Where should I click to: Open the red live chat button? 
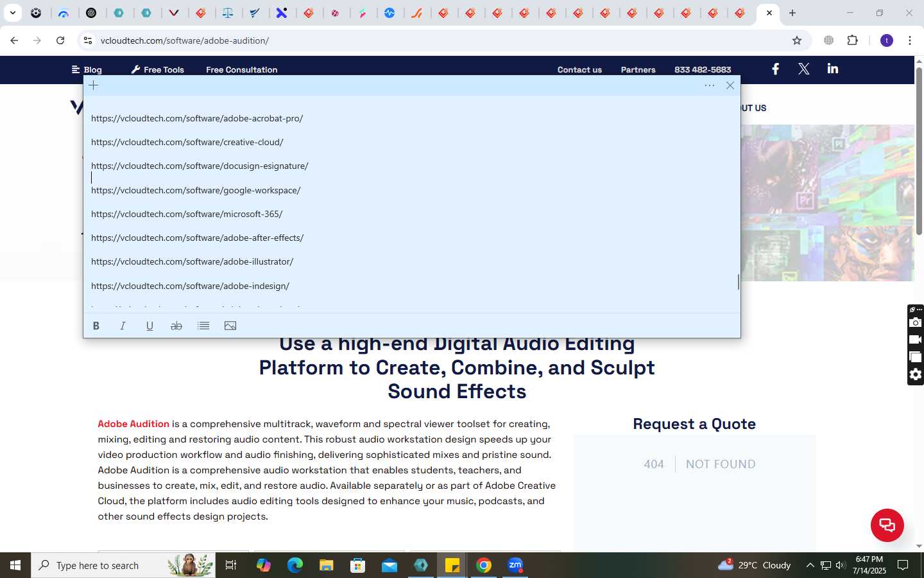point(887,525)
